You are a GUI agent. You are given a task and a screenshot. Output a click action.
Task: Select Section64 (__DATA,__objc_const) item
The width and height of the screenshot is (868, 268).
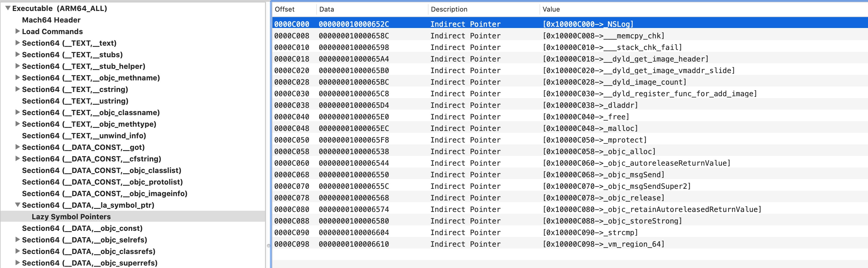(x=82, y=228)
